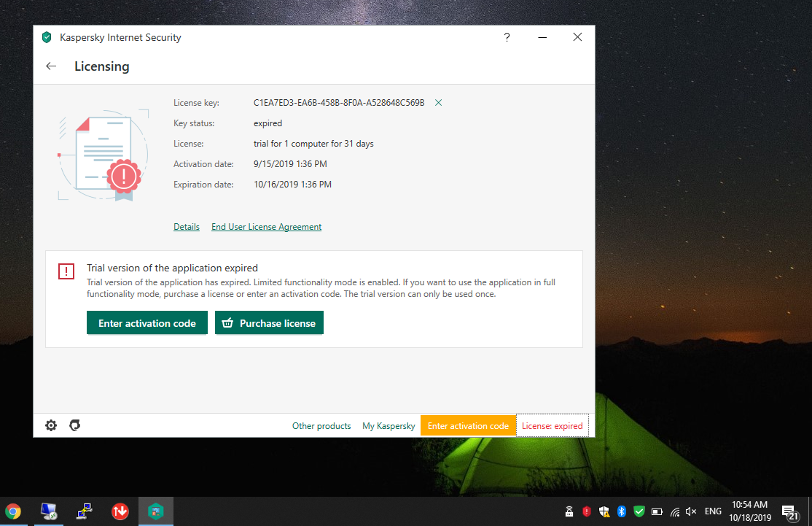Viewport: 812px width, 526px height.
Task: Check the battery status tray icon
Action: tap(657, 512)
